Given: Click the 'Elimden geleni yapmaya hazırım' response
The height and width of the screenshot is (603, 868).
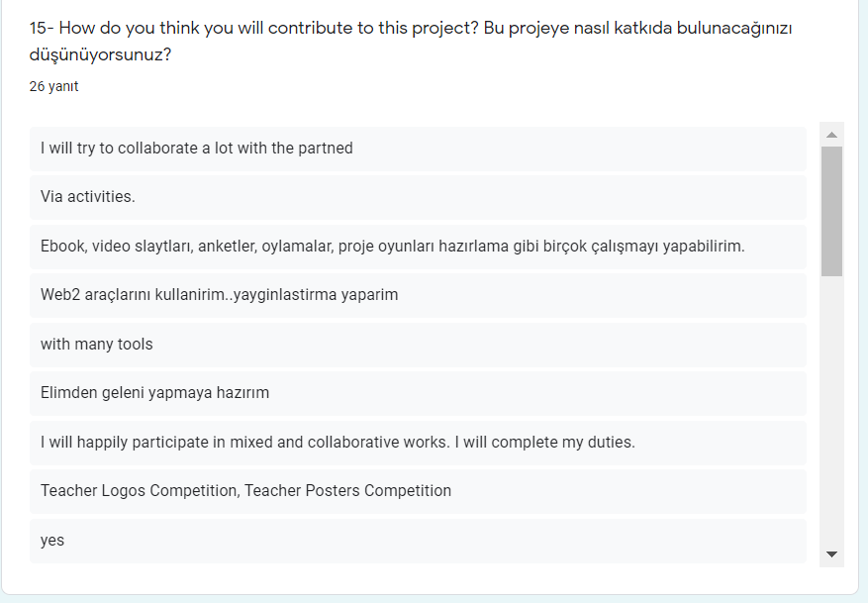Looking at the screenshot, I should coord(153,393).
